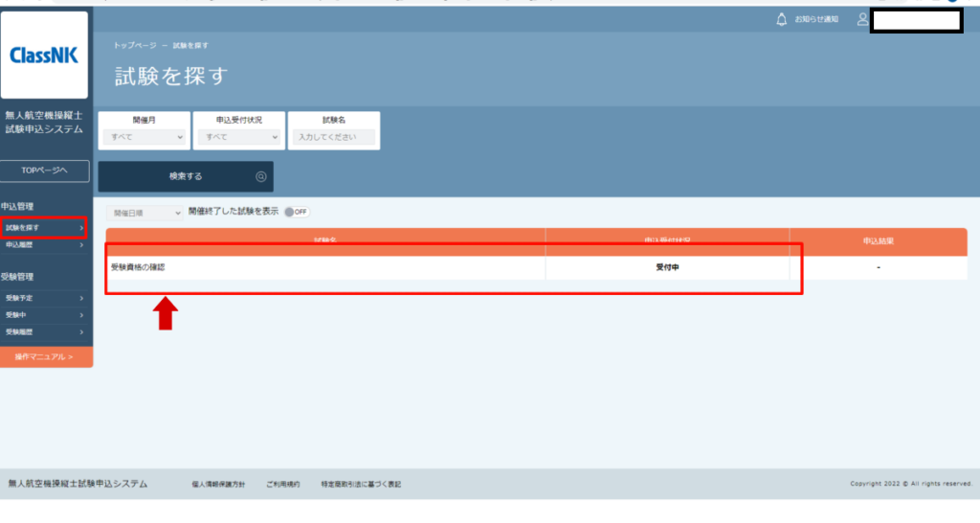Open the 開催月 dropdown

coord(145,137)
